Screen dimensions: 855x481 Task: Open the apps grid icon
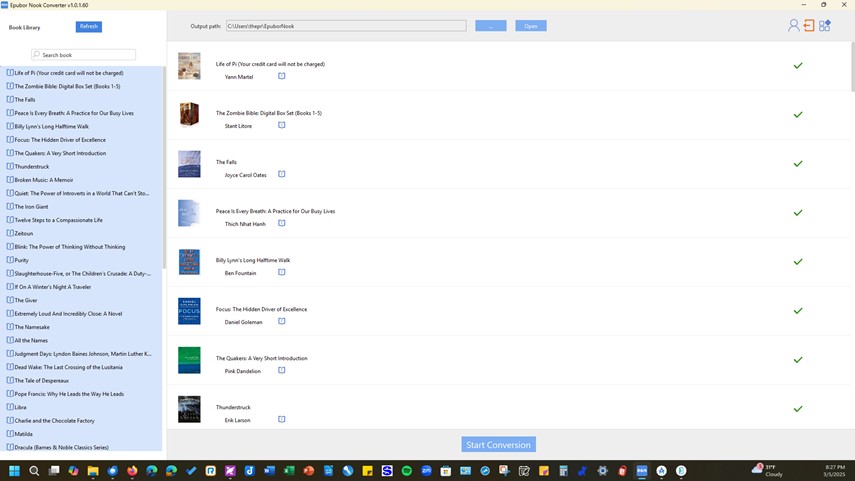click(x=825, y=26)
